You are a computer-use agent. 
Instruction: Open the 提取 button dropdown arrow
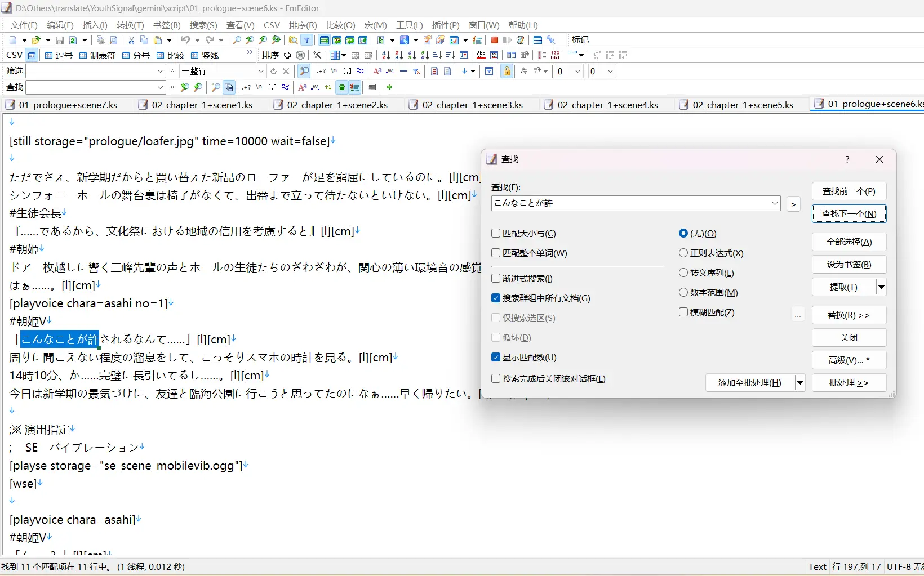(881, 287)
